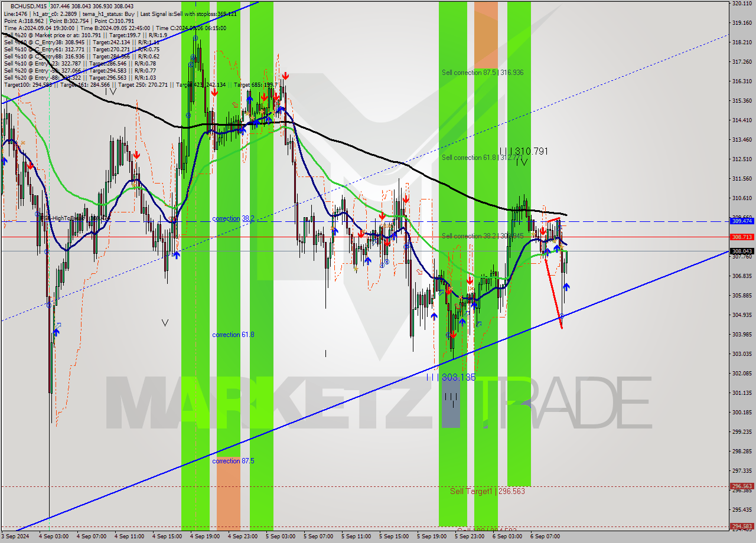
Task: Click the red 294.583 price tag
Action: pos(741,526)
